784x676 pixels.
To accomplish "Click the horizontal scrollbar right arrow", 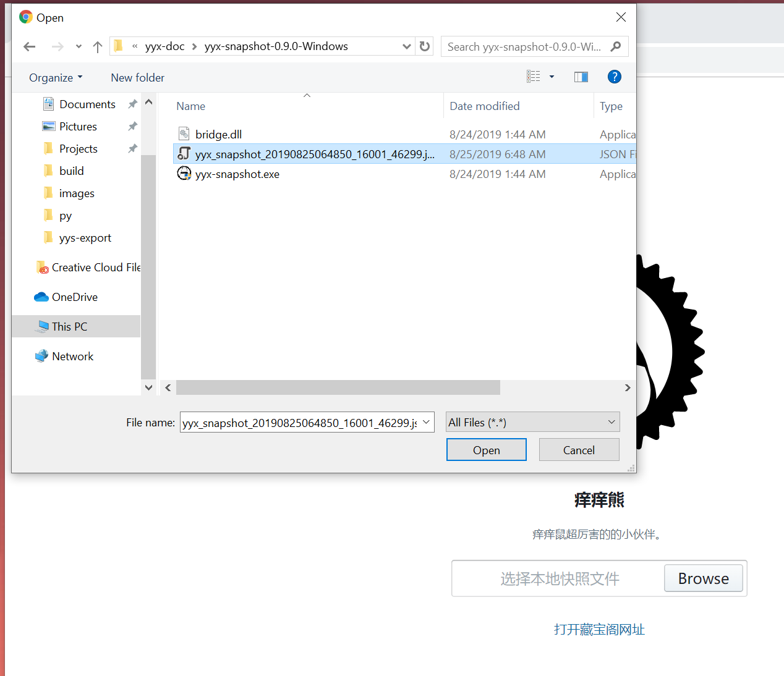I will 628,388.
